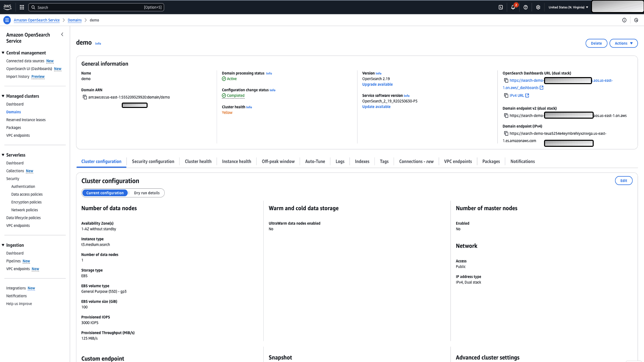Click the help question mark icon
Image resolution: width=644 pixels, height=362 pixels.
coord(526,7)
